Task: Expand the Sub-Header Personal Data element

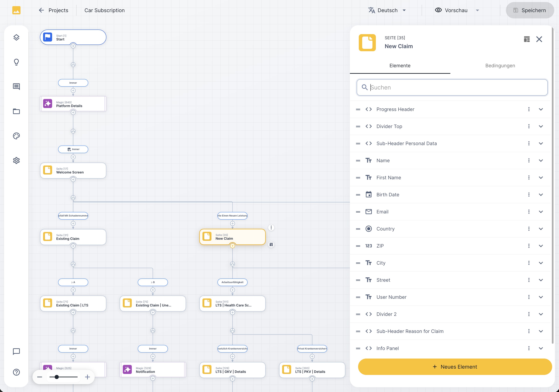Action: pyautogui.click(x=541, y=143)
